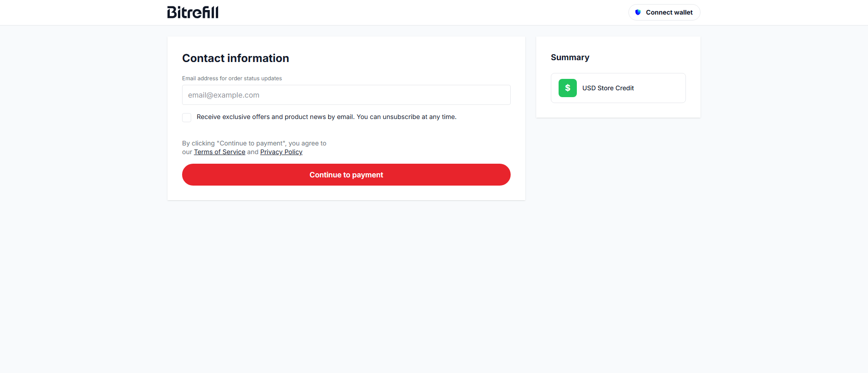Screen dimensions: 868x373
Task: Click Continue to payment
Action: tap(346, 175)
